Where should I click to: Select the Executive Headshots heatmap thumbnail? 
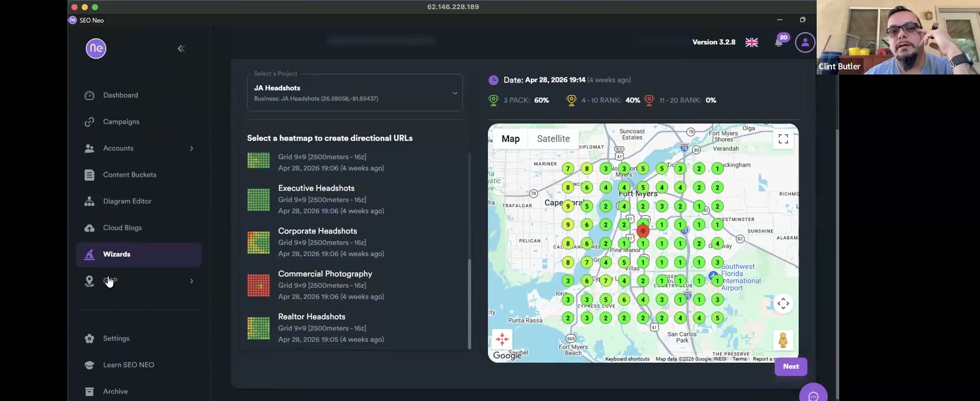(x=259, y=200)
